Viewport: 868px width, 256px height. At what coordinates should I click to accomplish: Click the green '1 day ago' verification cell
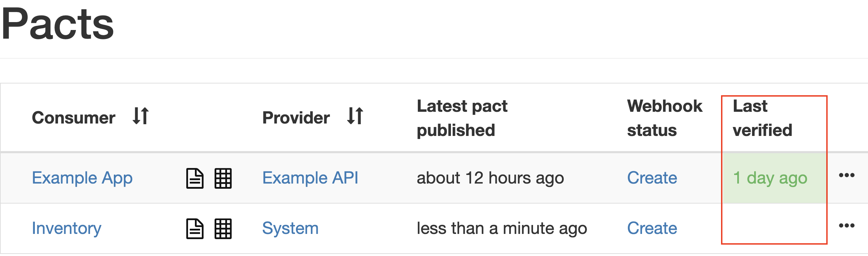(x=770, y=178)
